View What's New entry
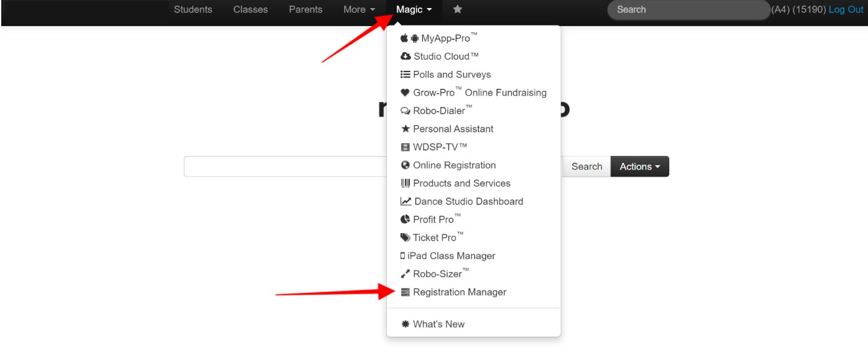Image resolution: width=868 pixels, height=363 pixels. pyautogui.click(x=474, y=324)
